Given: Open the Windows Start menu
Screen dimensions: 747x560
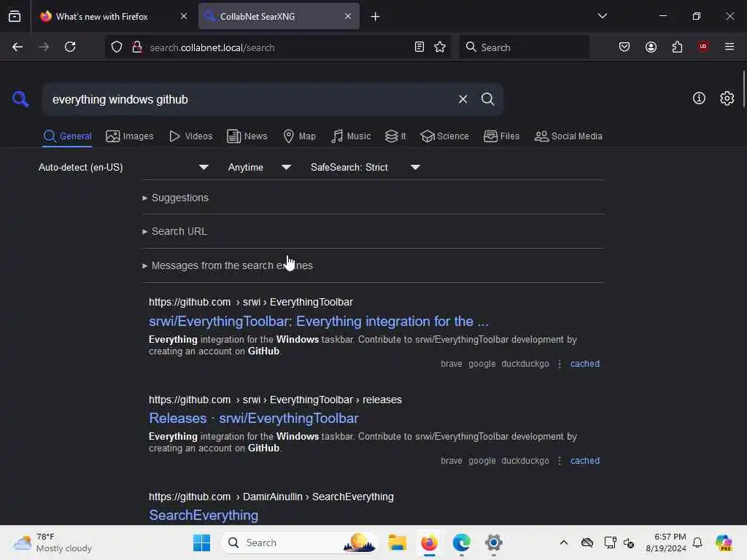Looking at the screenshot, I should [x=201, y=542].
